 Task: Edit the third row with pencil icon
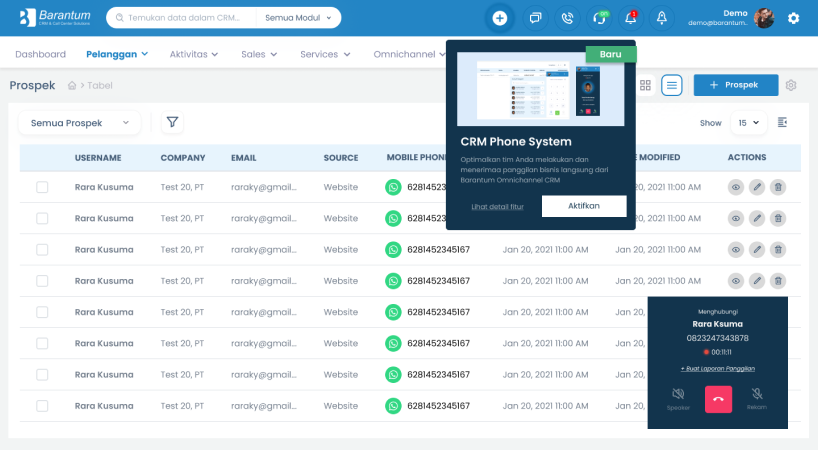pyautogui.click(x=757, y=250)
